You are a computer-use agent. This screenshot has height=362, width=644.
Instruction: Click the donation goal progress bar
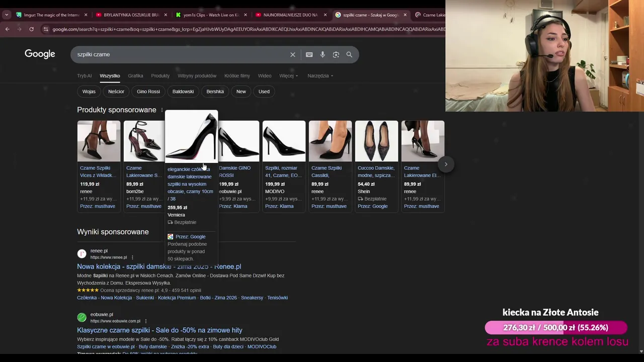pyautogui.click(x=556, y=328)
